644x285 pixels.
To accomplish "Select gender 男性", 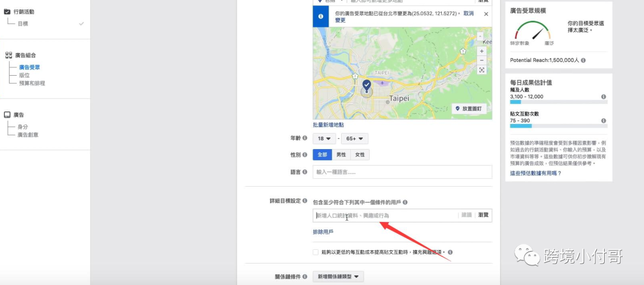I will [x=341, y=155].
